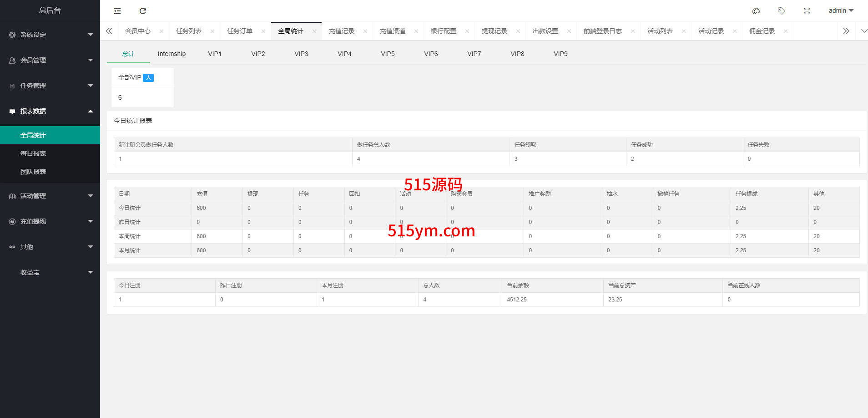Open the tab options dropdown chevron
The width and height of the screenshot is (868, 418).
click(864, 31)
